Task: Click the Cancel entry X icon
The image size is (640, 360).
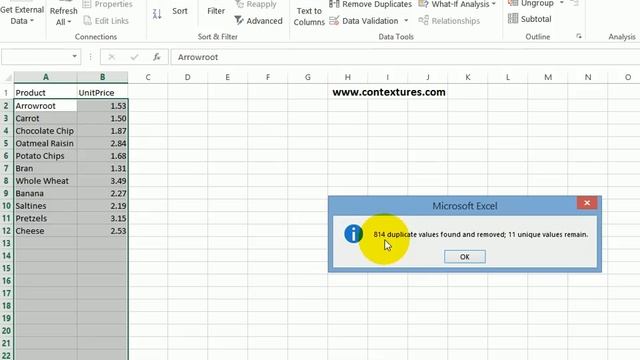Action: click(x=111, y=57)
